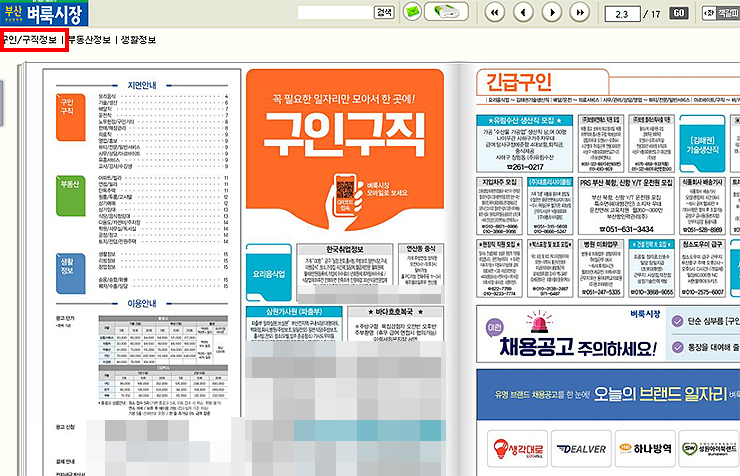Click the 부산 벼룩시장 logo

[44, 13]
